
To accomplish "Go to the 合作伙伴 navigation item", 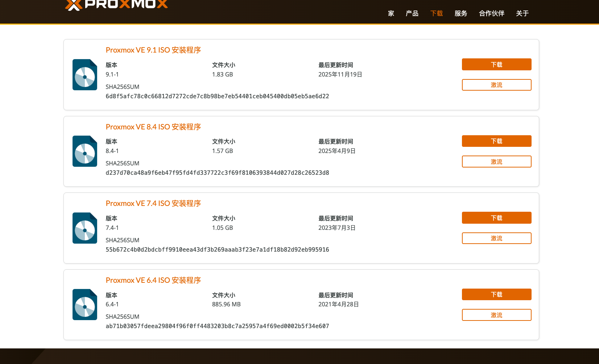I will tap(492, 13).
